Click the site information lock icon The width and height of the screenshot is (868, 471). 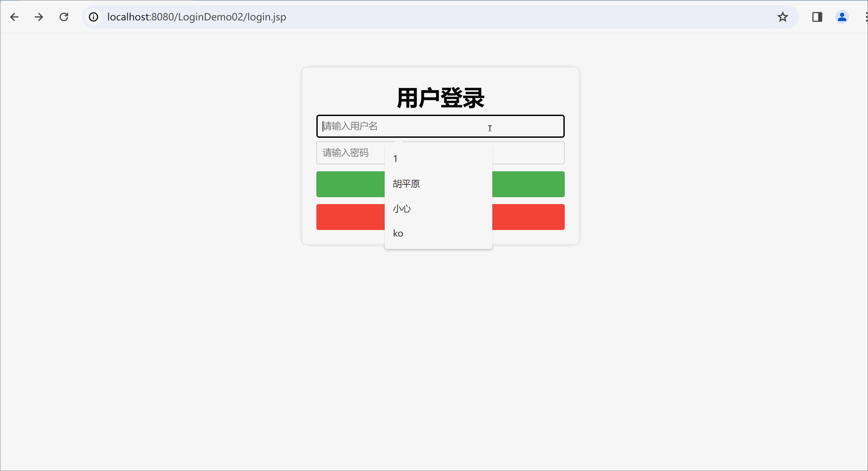[x=94, y=17]
